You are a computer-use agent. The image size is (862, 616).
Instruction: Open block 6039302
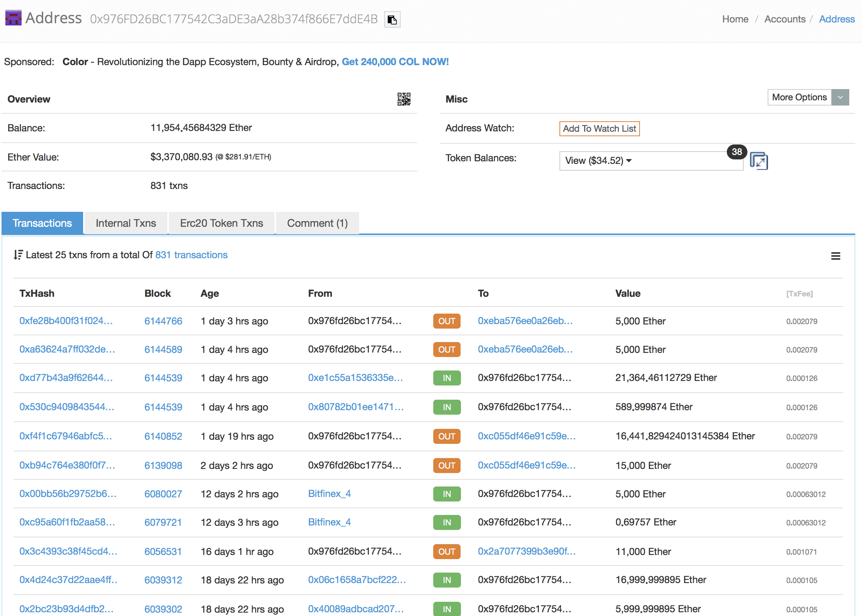(x=163, y=609)
